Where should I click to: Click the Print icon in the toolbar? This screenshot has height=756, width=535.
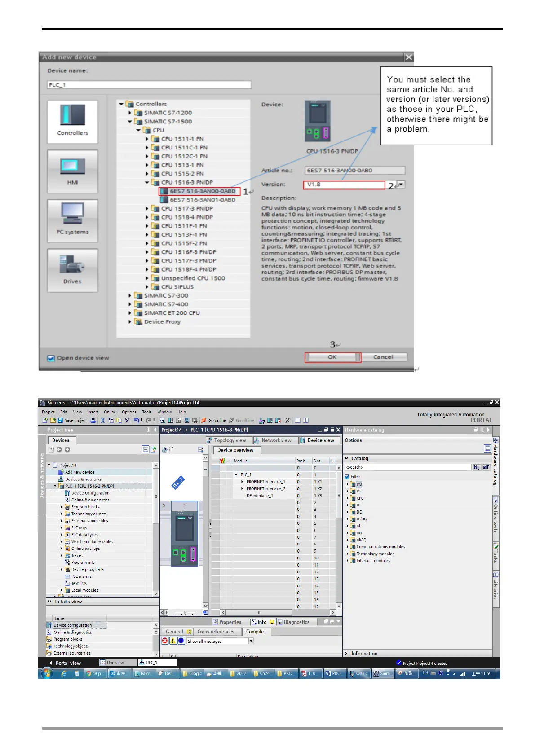click(x=93, y=421)
